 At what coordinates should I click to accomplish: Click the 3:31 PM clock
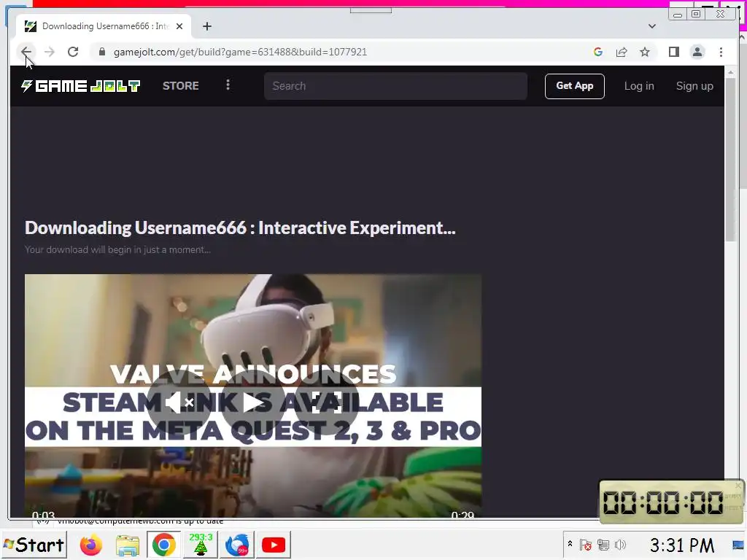[682, 545]
